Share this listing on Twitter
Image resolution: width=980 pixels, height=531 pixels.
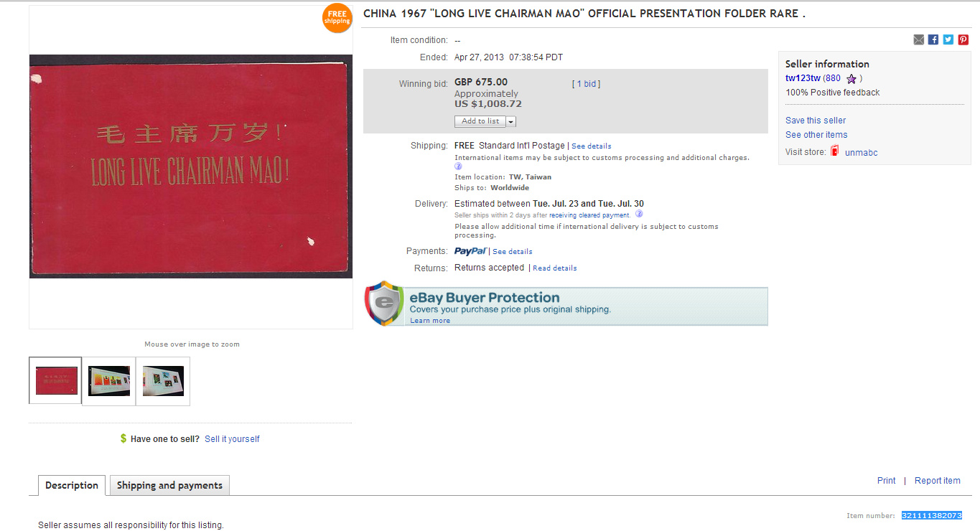(948, 39)
